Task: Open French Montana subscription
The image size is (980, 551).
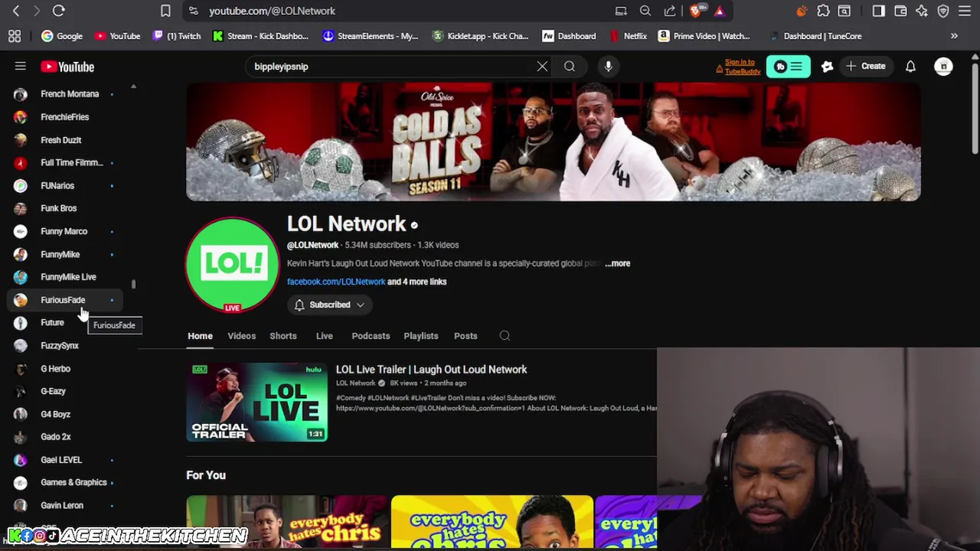Action: point(70,94)
